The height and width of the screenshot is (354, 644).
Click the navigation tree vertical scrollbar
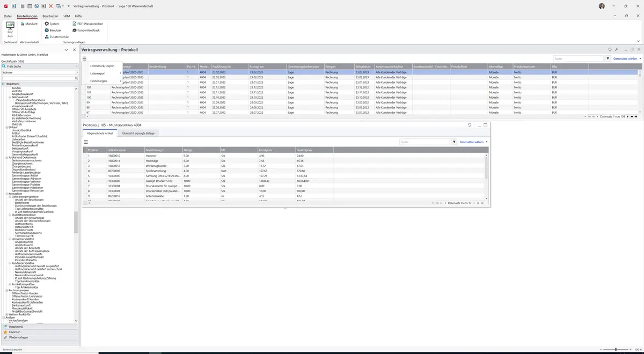point(76,222)
